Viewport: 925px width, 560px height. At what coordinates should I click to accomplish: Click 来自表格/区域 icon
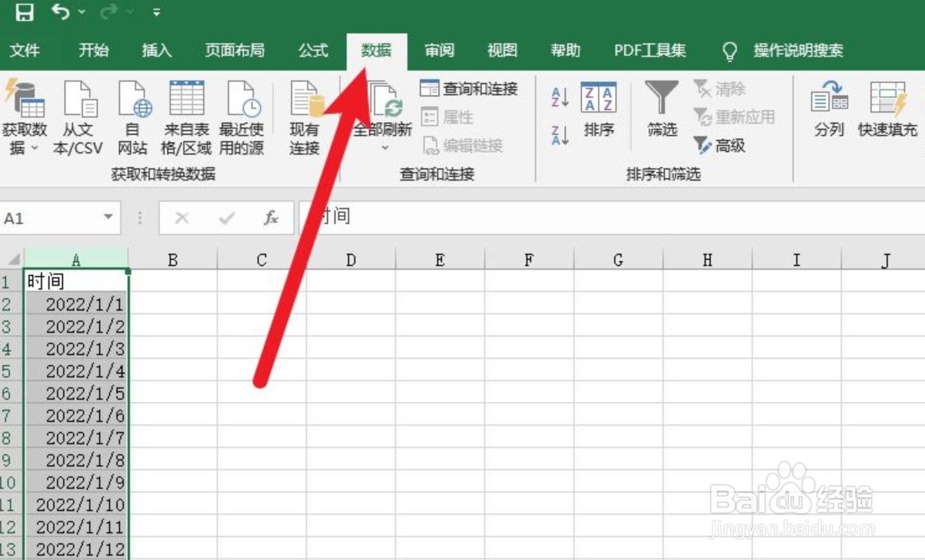(186, 118)
